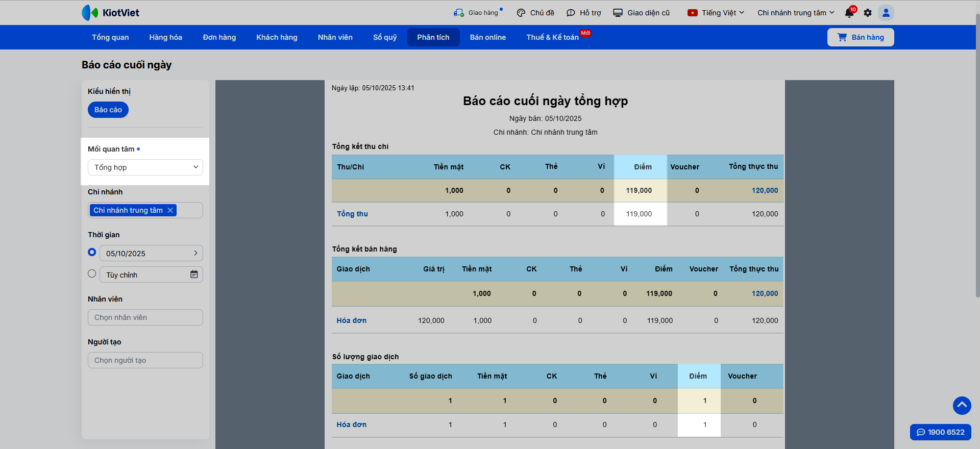The width and height of the screenshot is (980, 449).
Task: Open the Tiếng Việt language dropdown
Action: tap(716, 13)
